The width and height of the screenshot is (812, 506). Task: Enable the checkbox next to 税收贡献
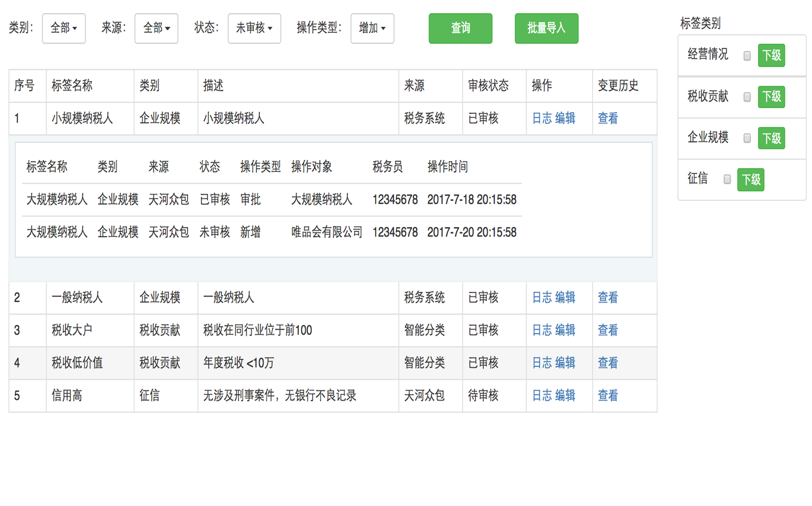(746, 97)
